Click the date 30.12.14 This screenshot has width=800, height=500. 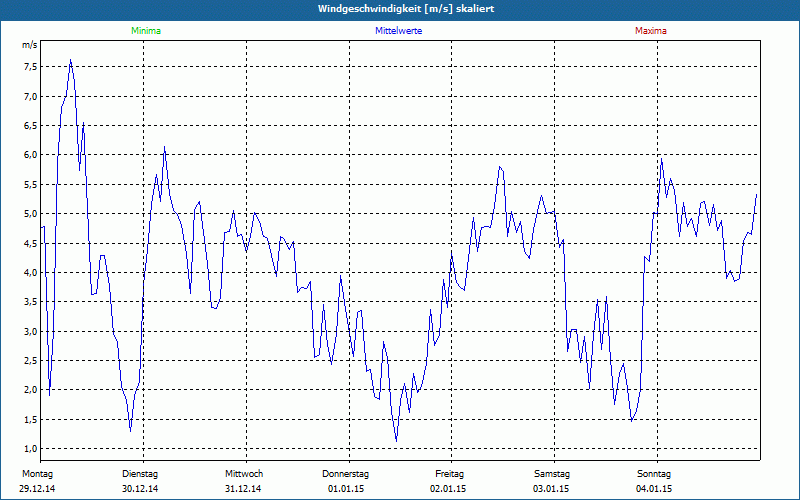140,489
